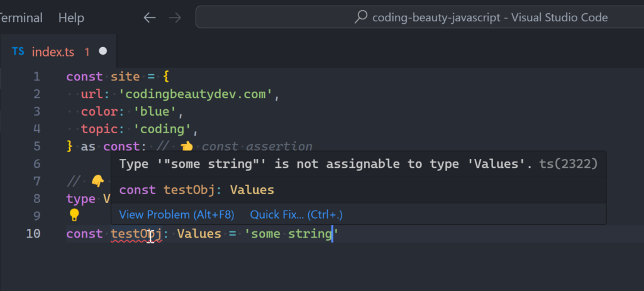The height and width of the screenshot is (291, 644).
Task: Go forward with the right arrow
Action: click(175, 18)
